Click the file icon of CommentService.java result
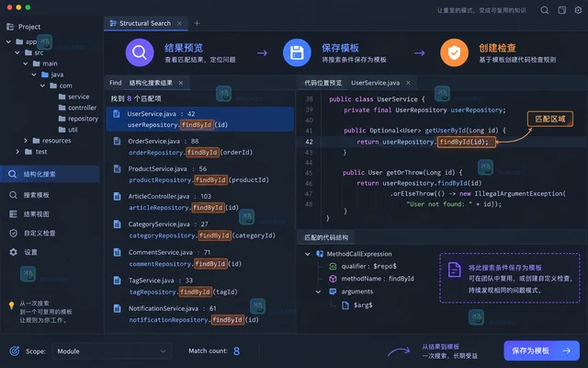This screenshot has width=588, height=368. tap(117, 252)
